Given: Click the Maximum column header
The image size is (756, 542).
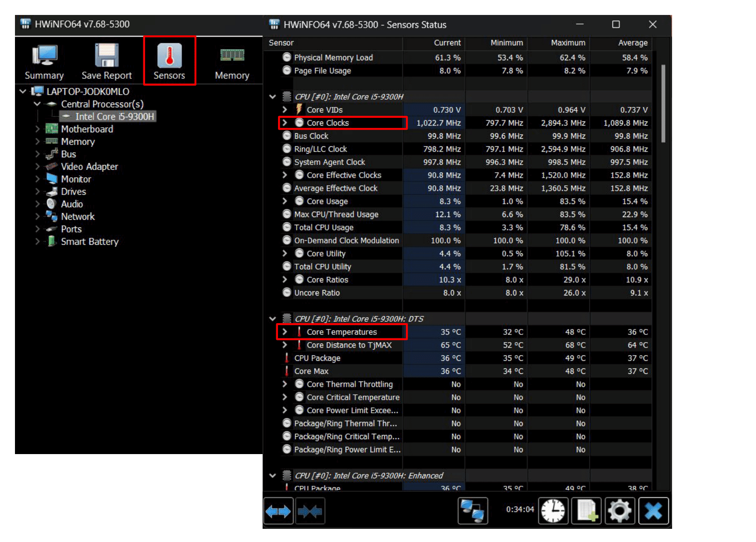Looking at the screenshot, I should pos(558,43).
